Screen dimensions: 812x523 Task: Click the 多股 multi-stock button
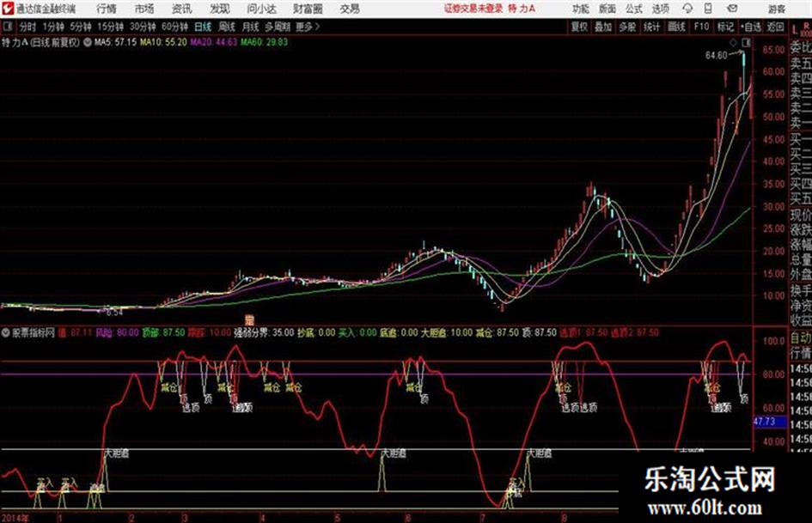coord(627,27)
